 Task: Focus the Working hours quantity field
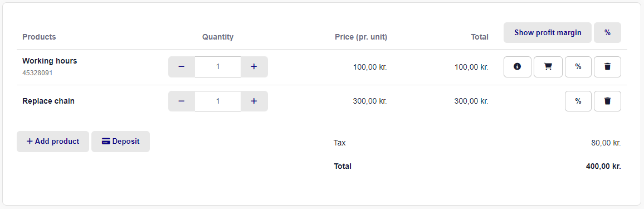click(218, 66)
